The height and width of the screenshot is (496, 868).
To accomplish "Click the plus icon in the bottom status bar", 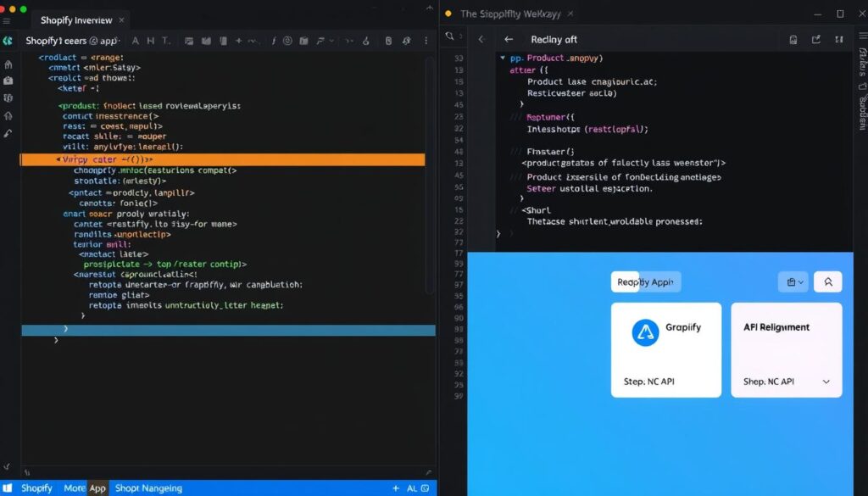I will click(x=395, y=488).
